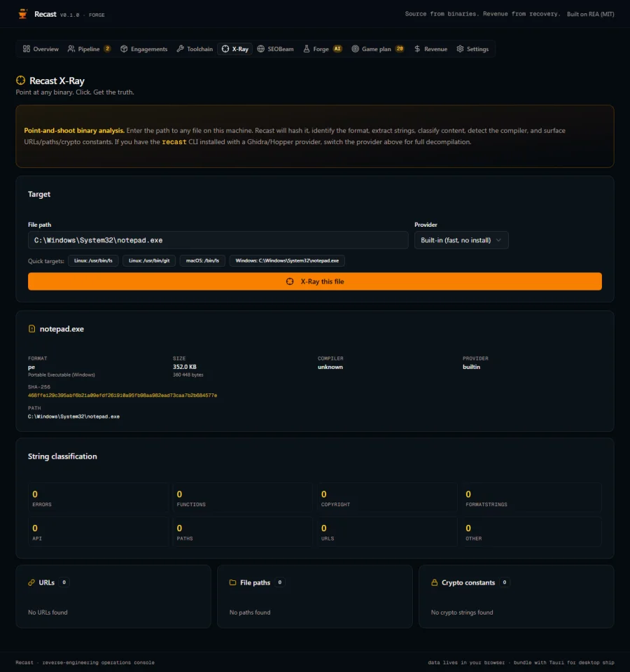This screenshot has width=630, height=672.
Task: Click the lock icon beside Crypto constants
Action: tap(434, 582)
